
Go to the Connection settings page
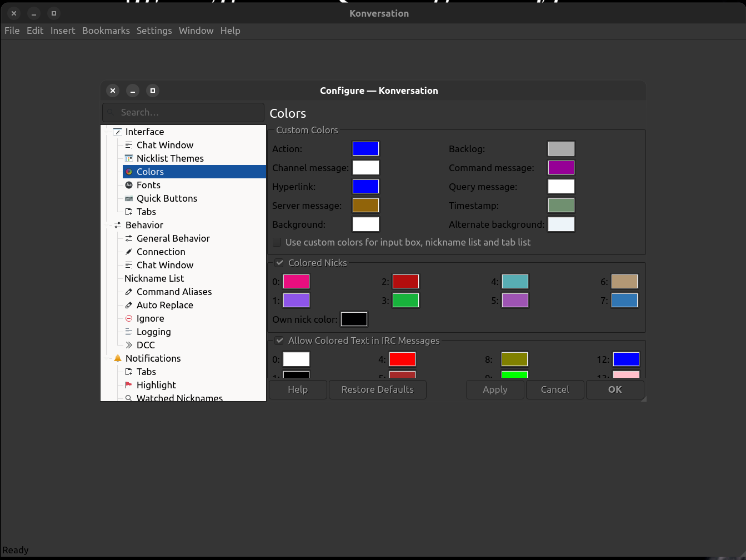coord(161,252)
